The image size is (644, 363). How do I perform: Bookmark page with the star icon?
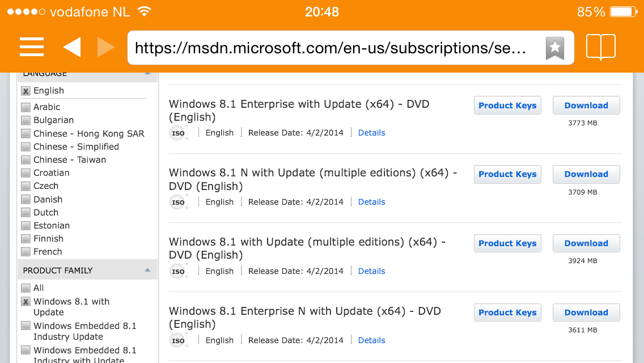pyautogui.click(x=554, y=48)
